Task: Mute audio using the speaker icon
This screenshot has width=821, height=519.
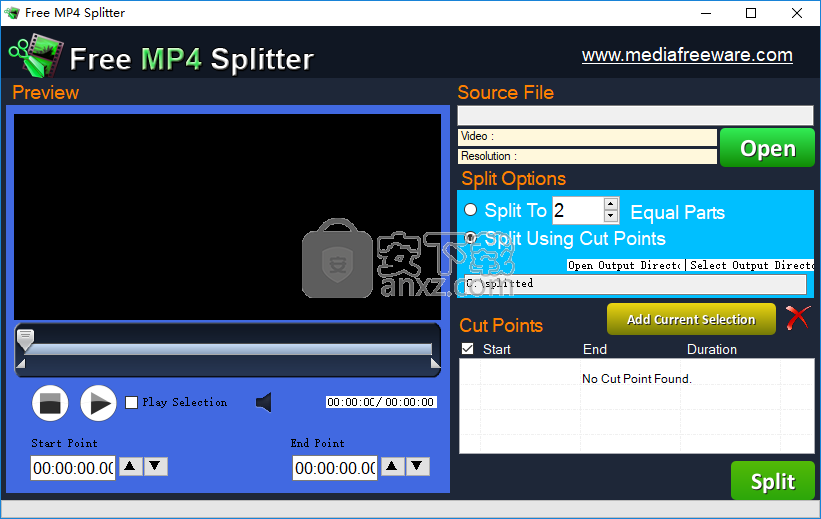Action: 264,402
